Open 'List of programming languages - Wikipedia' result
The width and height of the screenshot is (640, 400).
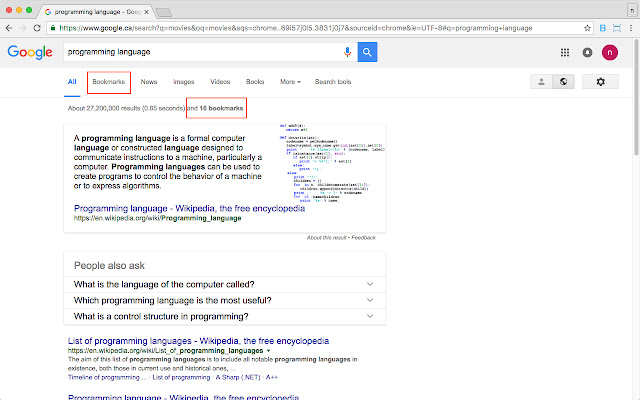[198, 341]
